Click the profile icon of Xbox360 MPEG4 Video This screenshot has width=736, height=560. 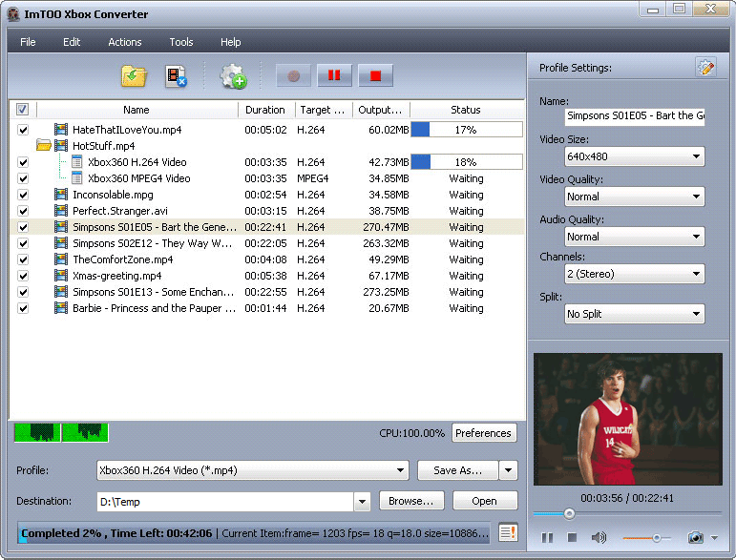pyautogui.click(x=77, y=178)
